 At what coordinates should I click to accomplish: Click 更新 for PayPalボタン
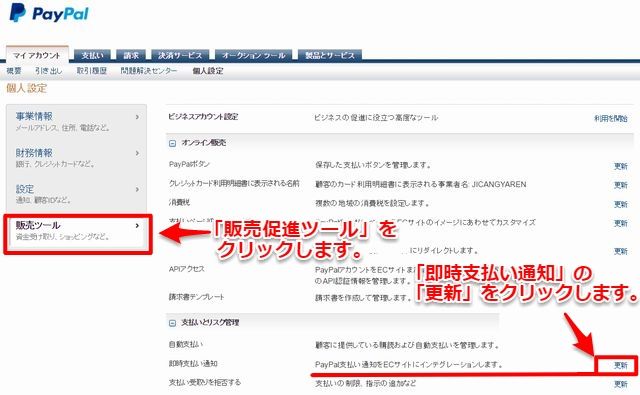(620, 166)
